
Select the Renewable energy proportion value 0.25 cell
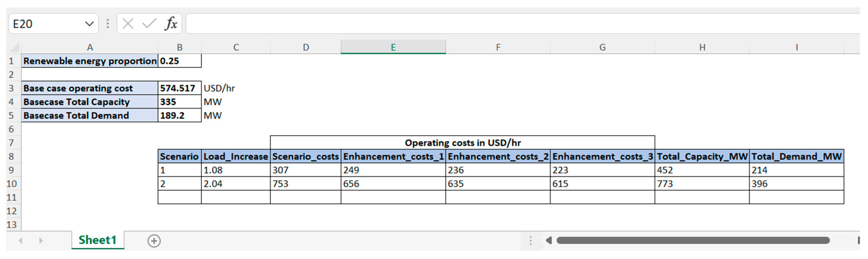coord(179,61)
